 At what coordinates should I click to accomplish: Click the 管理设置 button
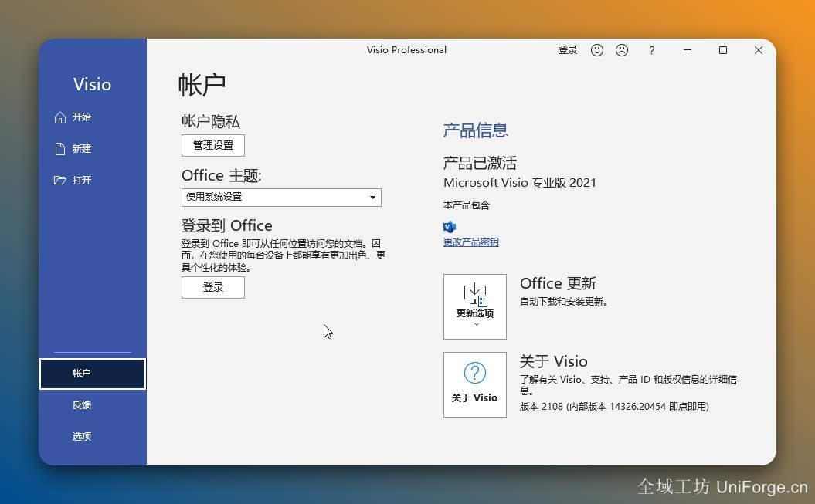pyautogui.click(x=213, y=145)
